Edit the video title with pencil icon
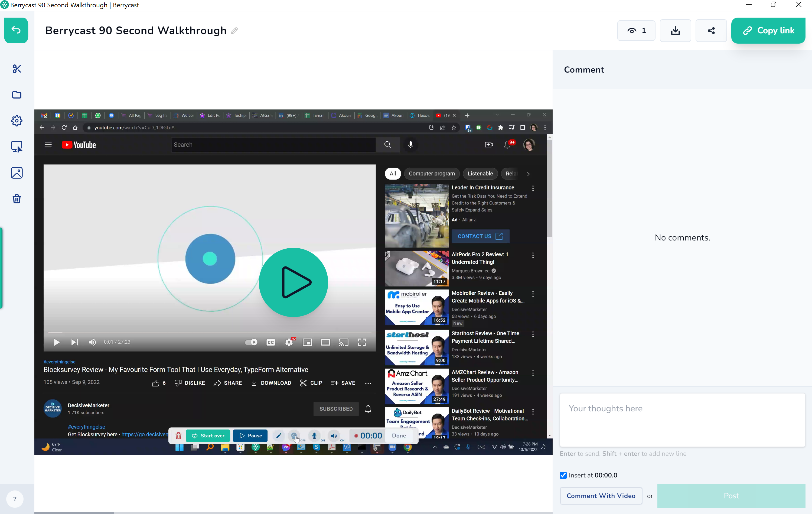The width and height of the screenshot is (812, 514). pos(234,31)
